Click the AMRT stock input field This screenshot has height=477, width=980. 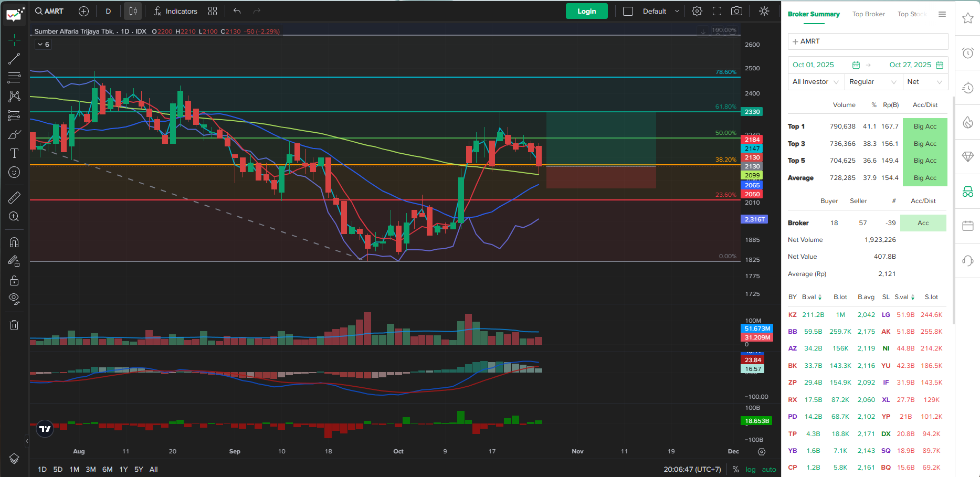pos(868,41)
